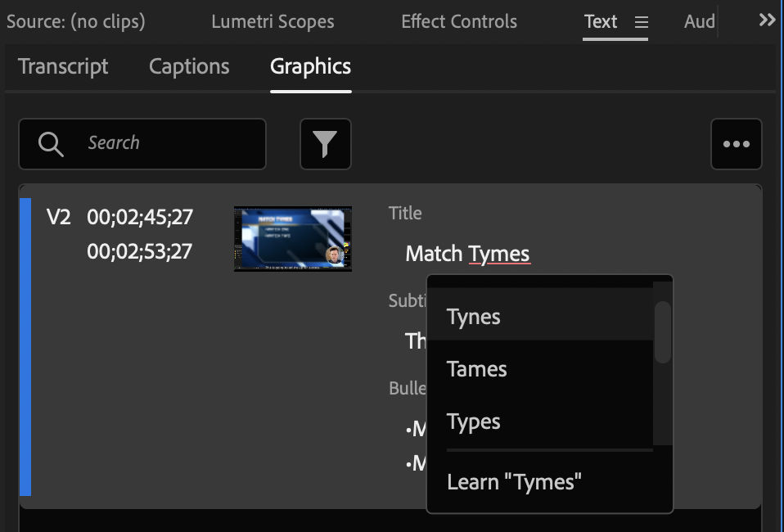
Task: Pick "Tames" from spelling suggestions
Action: (x=477, y=369)
